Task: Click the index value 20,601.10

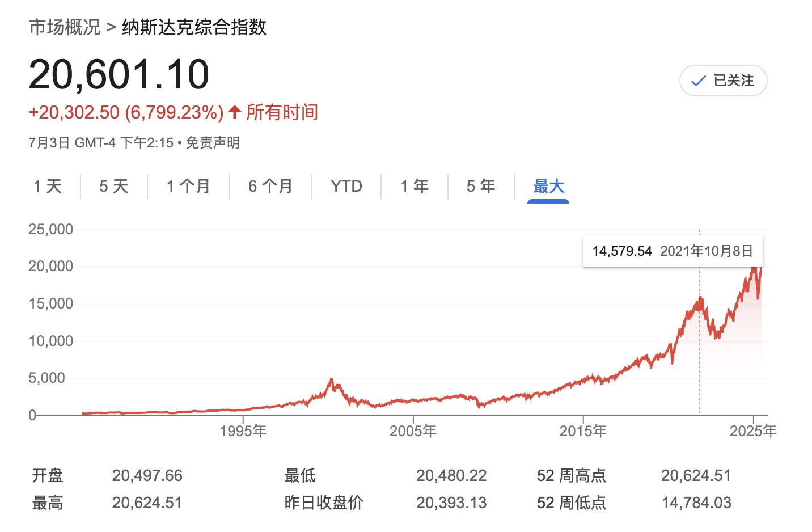Action: 119,74
